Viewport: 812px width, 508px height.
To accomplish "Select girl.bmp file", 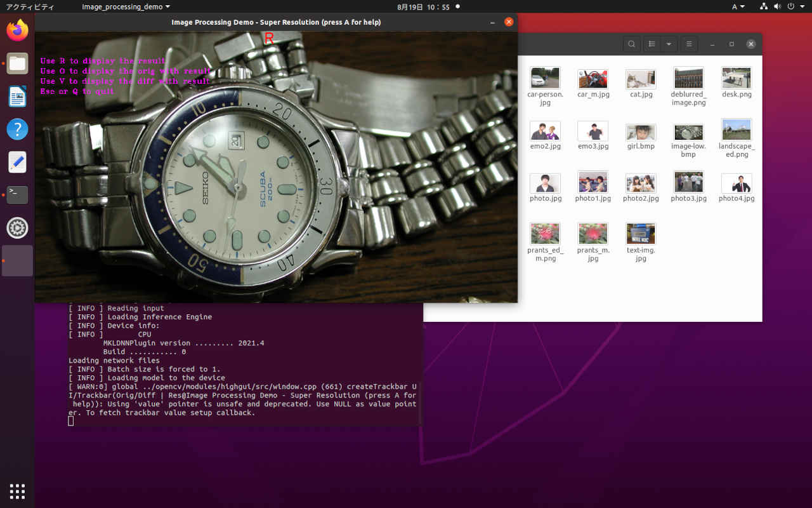I will (x=641, y=135).
